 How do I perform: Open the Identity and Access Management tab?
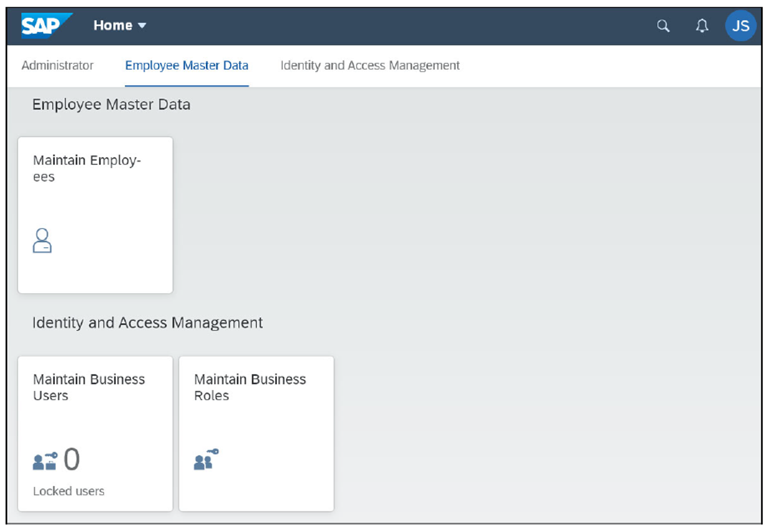370,65
